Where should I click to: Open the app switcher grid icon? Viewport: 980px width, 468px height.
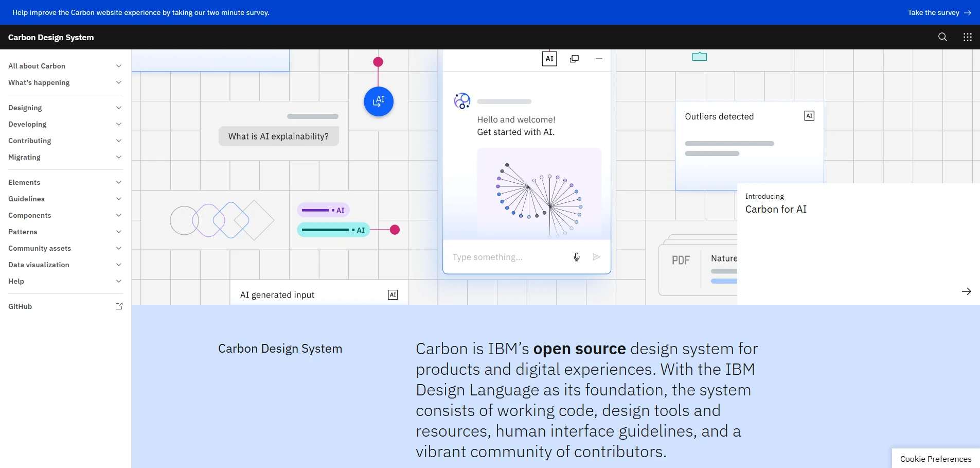pos(967,37)
